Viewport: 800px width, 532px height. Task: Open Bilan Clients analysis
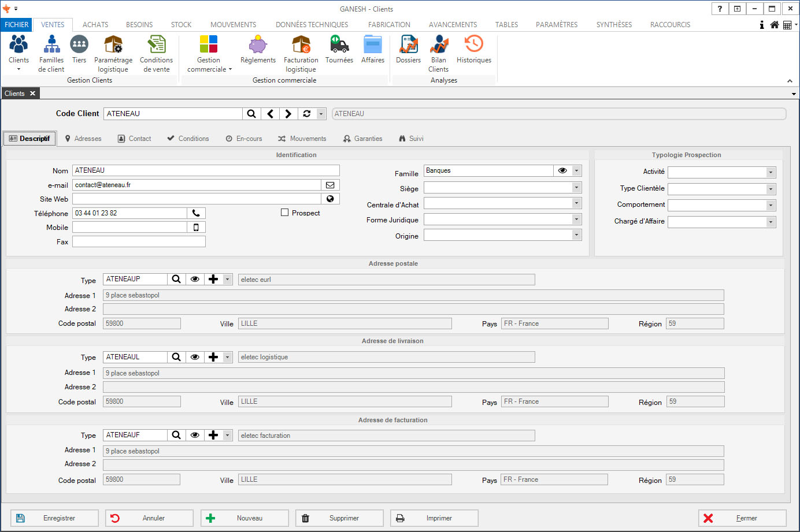tap(439, 53)
